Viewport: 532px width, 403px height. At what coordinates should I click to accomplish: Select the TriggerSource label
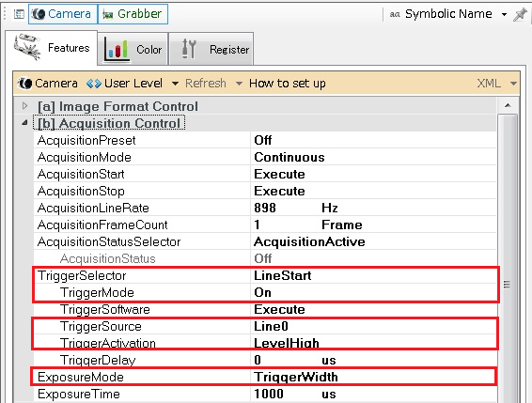click(x=101, y=326)
